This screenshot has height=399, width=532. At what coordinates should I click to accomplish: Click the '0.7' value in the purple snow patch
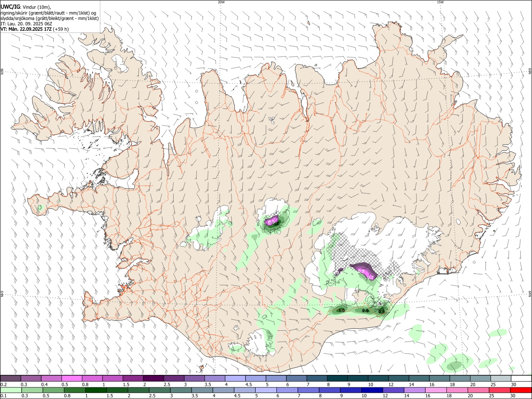pyautogui.click(x=361, y=272)
